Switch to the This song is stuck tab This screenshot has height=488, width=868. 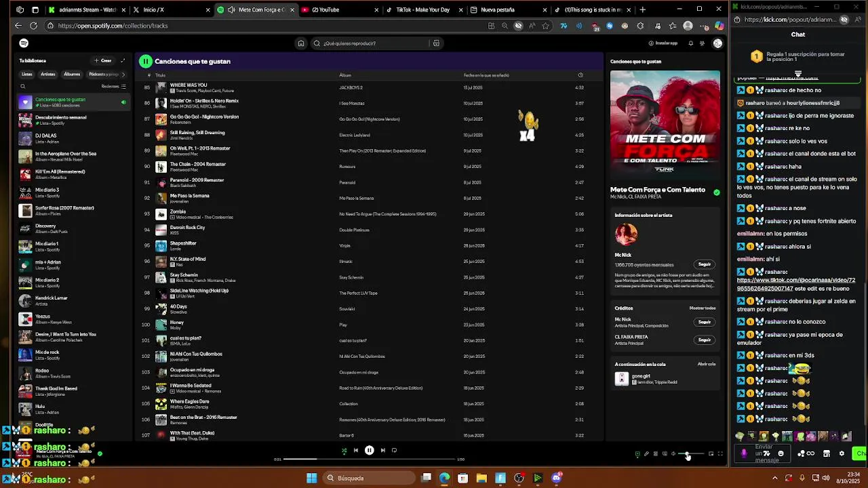tap(592, 9)
